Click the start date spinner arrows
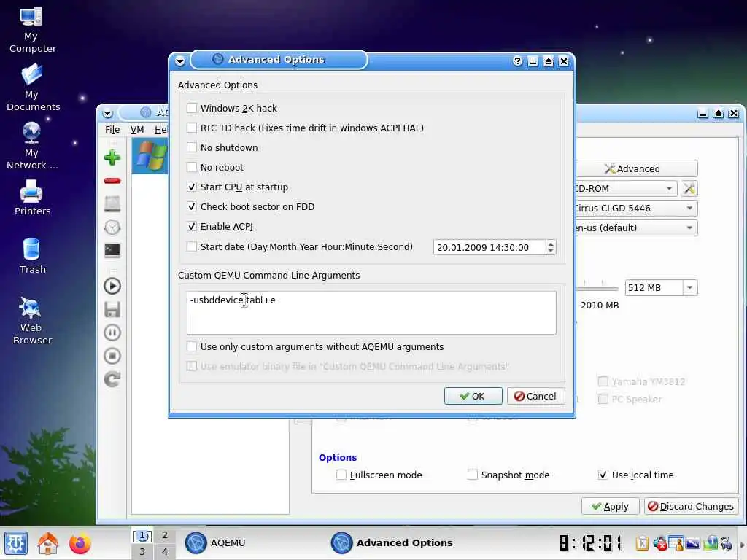This screenshot has width=747, height=560. click(551, 247)
